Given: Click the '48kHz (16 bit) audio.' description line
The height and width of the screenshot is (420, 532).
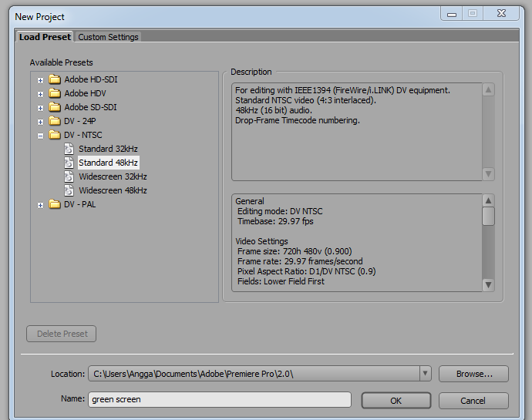Looking at the screenshot, I should 274,111.
